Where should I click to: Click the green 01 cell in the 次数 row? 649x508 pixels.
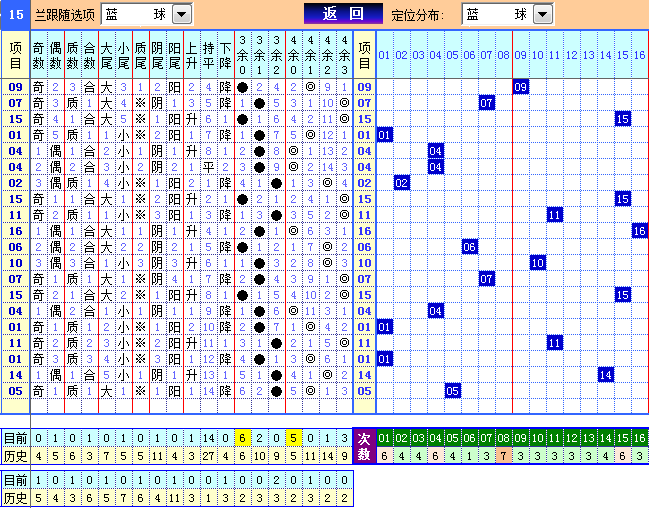pyautogui.click(x=384, y=438)
